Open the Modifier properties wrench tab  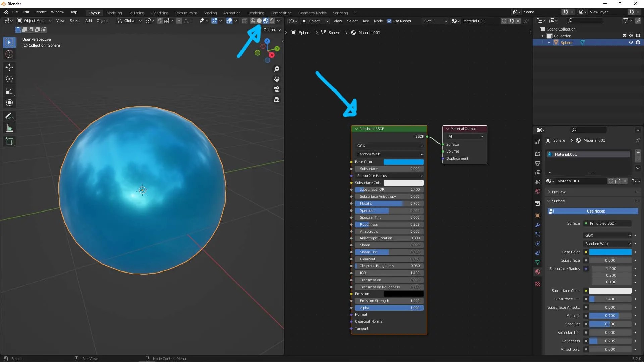538,225
